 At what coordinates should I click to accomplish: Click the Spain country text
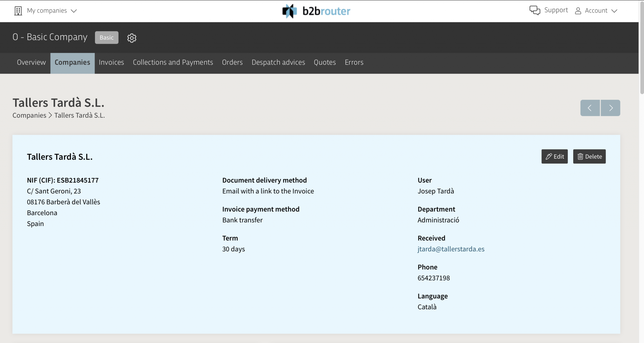tap(35, 224)
